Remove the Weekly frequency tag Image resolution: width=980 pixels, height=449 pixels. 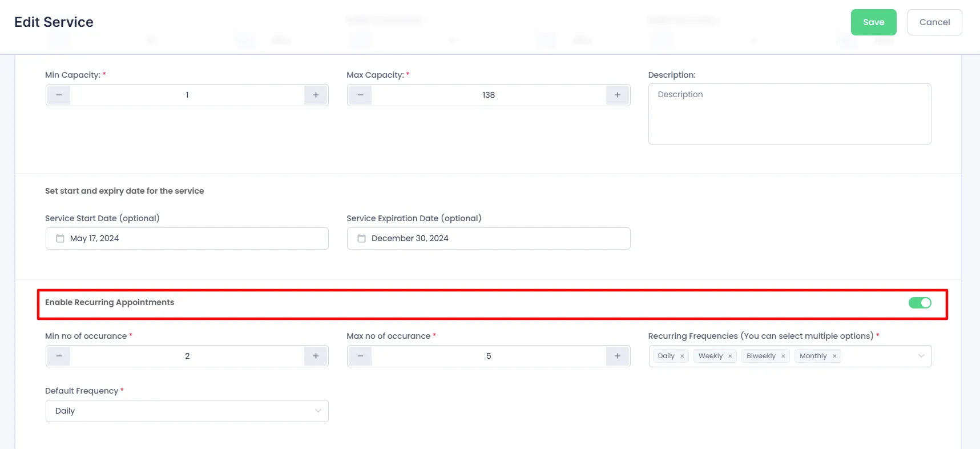click(730, 356)
